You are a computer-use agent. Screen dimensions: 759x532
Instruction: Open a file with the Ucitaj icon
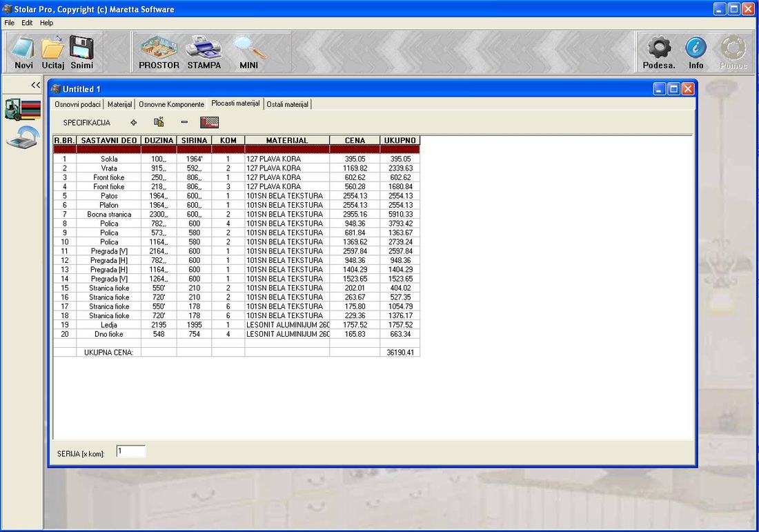(x=52, y=52)
